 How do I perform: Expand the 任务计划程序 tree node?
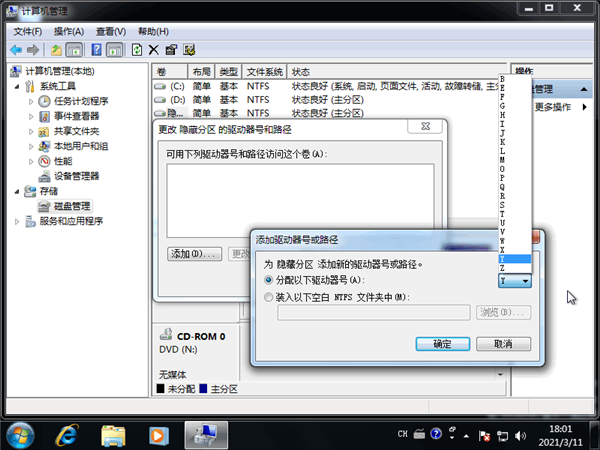click(x=31, y=101)
